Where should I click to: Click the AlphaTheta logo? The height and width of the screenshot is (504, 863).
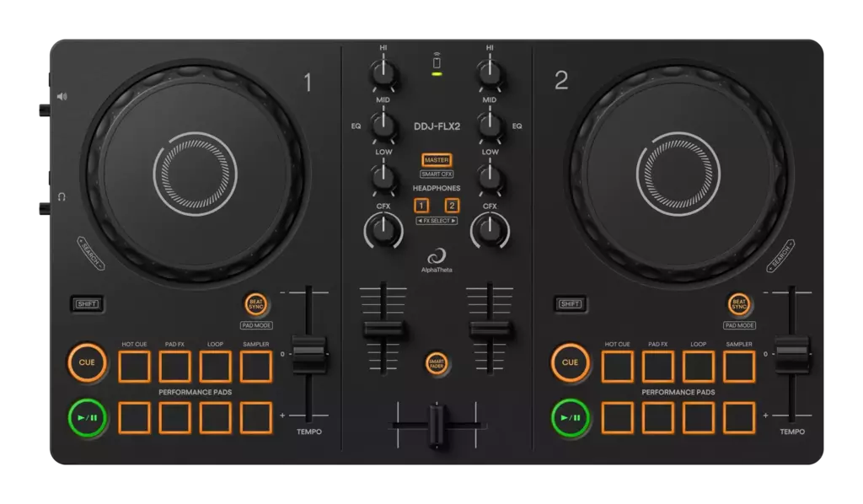pos(437,256)
